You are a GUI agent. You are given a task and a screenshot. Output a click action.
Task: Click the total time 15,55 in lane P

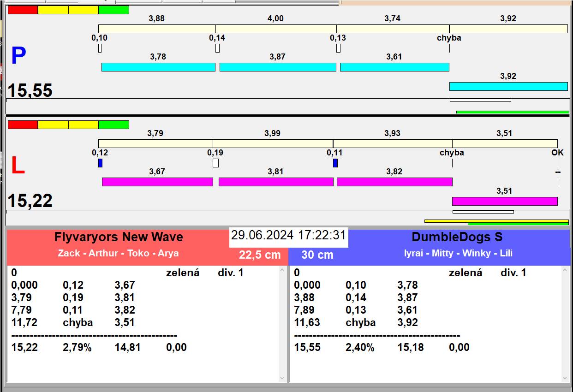(x=30, y=90)
